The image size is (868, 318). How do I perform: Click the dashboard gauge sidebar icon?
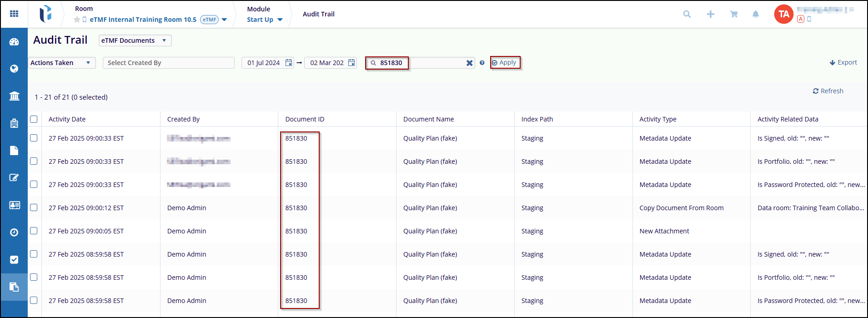point(14,42)
